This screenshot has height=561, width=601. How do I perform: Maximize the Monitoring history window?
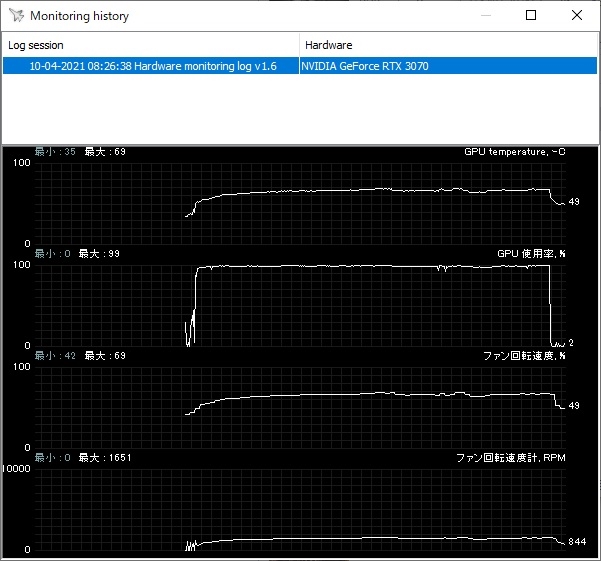(531, 15)
